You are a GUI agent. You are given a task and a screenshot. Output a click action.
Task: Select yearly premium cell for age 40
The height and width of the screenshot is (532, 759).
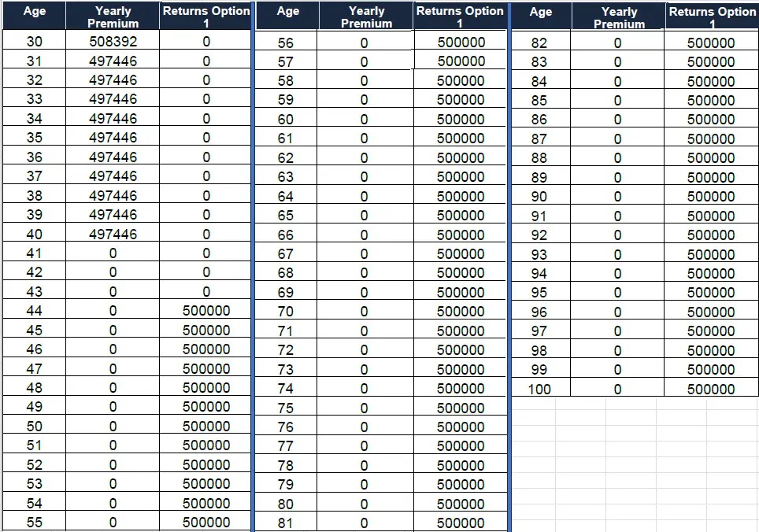(113, 234)
